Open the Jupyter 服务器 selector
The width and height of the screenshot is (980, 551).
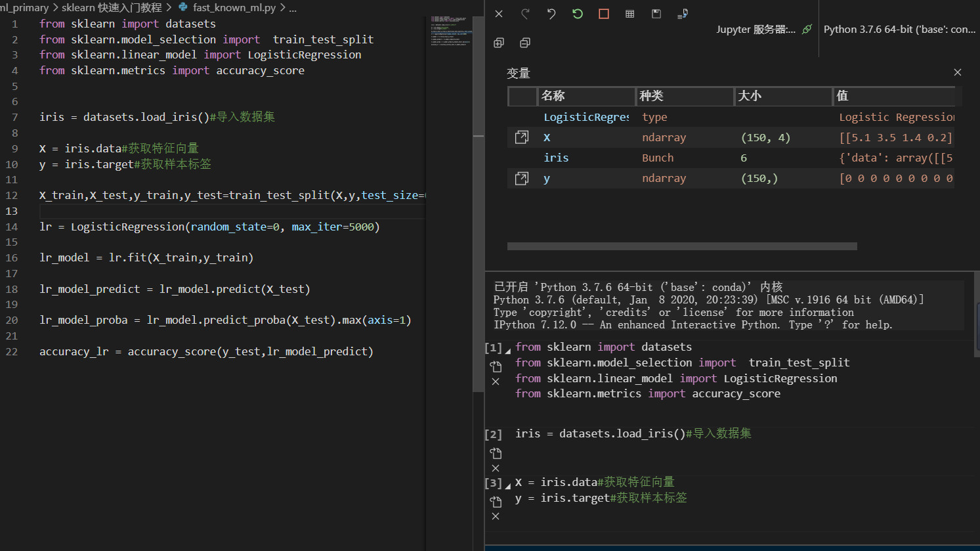coord(756,29)
